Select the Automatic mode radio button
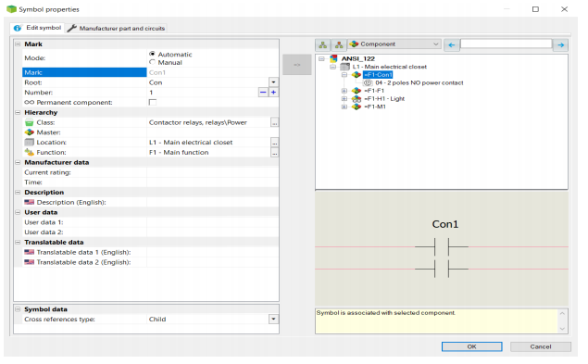This screenshot has width=588, height=364. (152, 54)
